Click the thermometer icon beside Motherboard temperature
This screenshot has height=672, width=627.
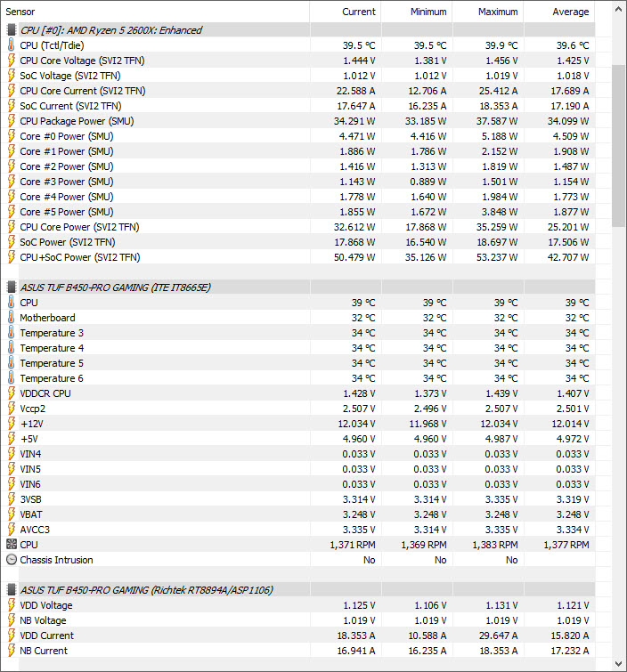pos(12,318)
